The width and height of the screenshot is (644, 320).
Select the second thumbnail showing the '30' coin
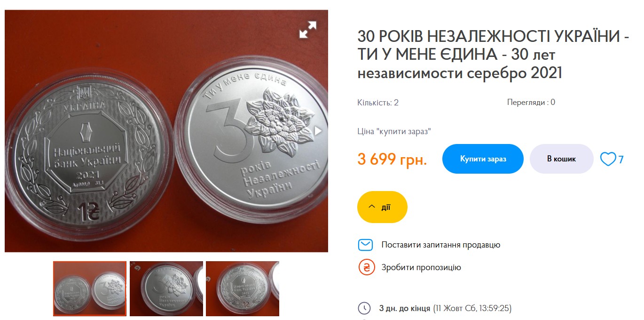(x=166, y=288)
